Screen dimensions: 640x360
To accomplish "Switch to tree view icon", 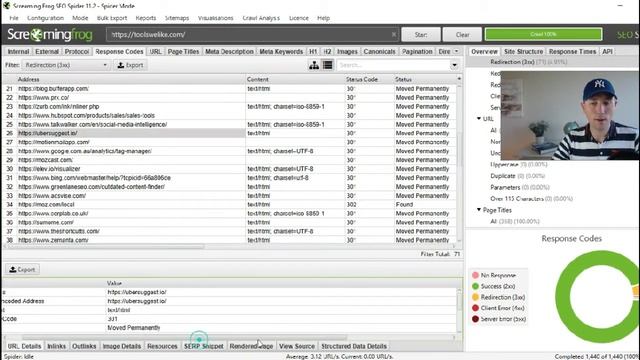I will (314, 65).
